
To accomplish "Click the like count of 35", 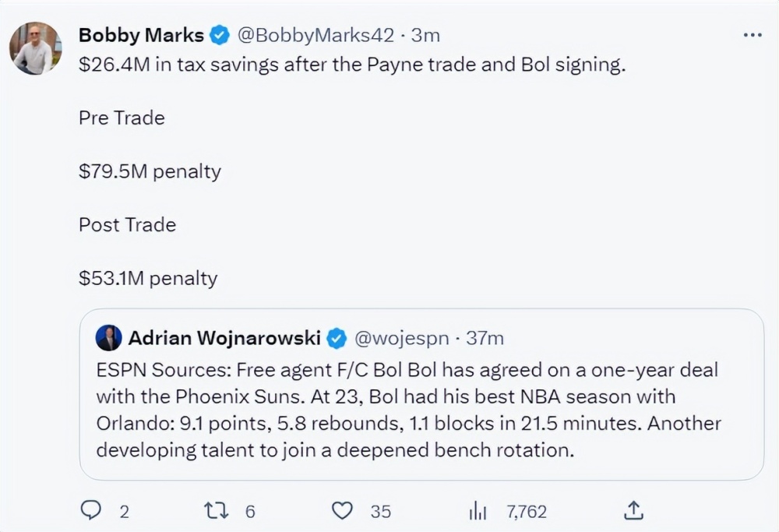I will (380, 511).
